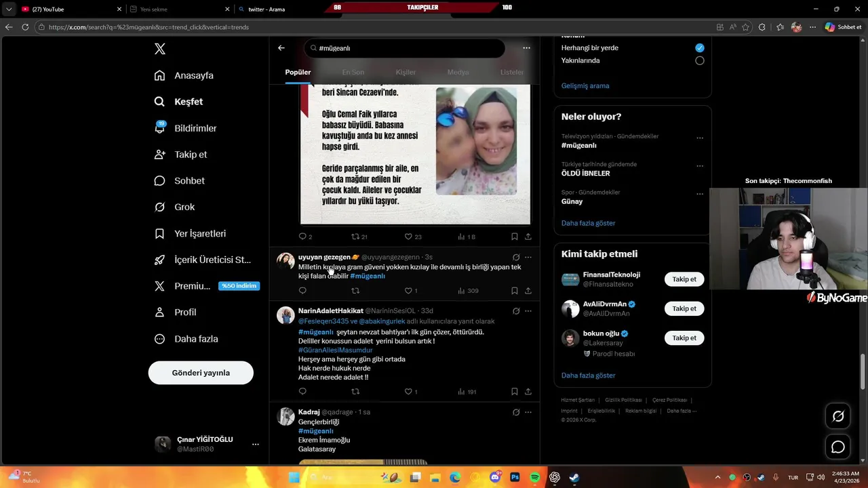The width and height of the screenshot is (868, 488).
Task: Share uyuyan gezegen's post
Action: 528,291
